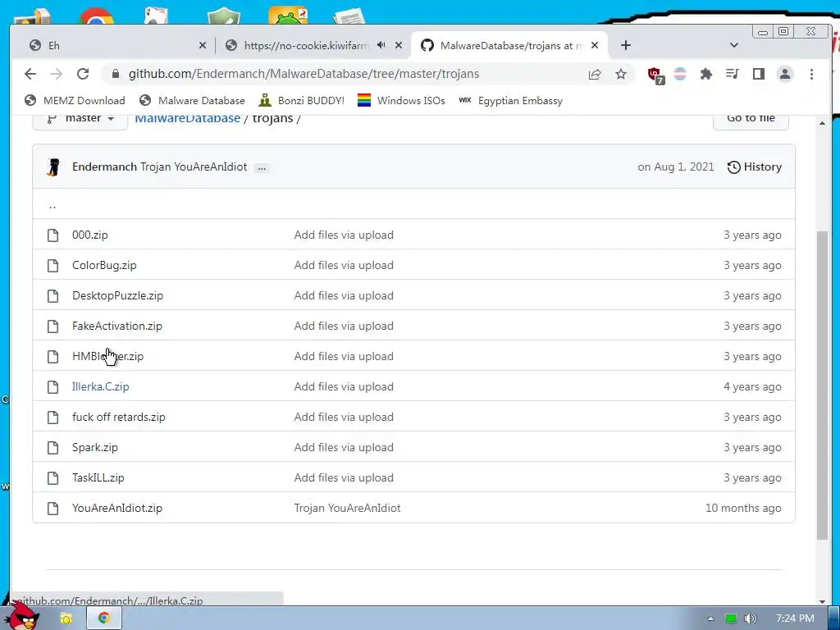Go to the parent directory (..)
This screenshot has width=840, height=630.
click(x=52, y=206)
